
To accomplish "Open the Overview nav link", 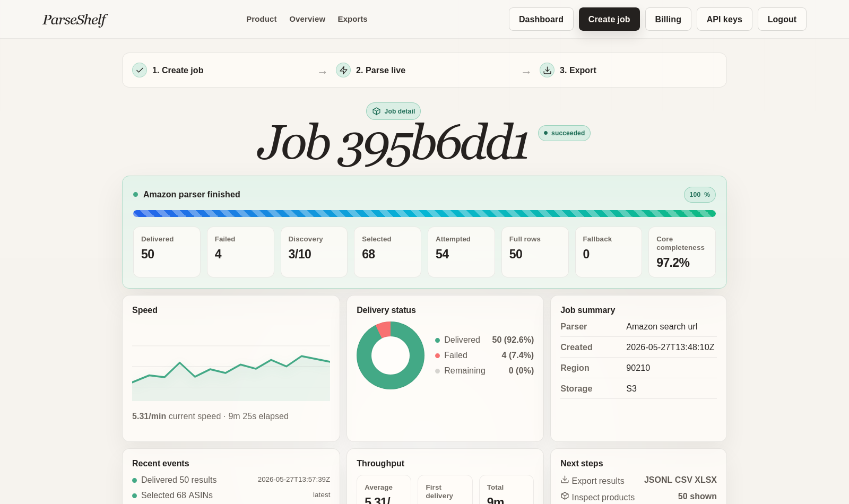I will (x=307, y=19).
